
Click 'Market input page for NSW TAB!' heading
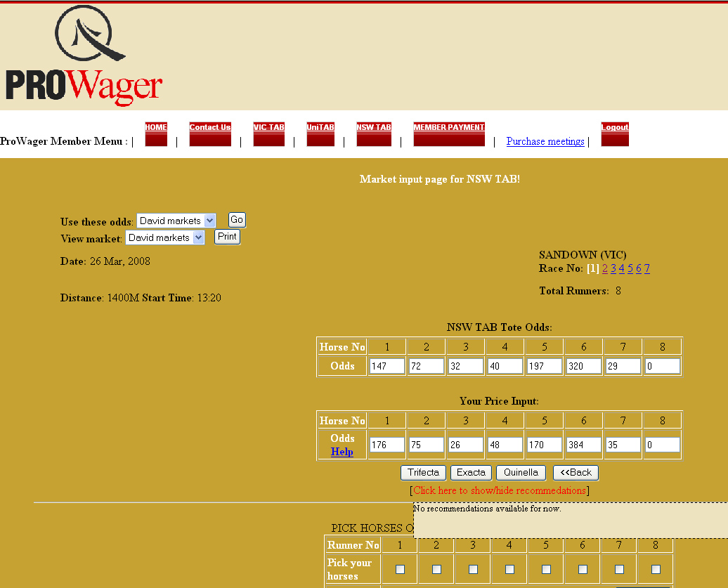pyautogui.click(x=440, y=179)
